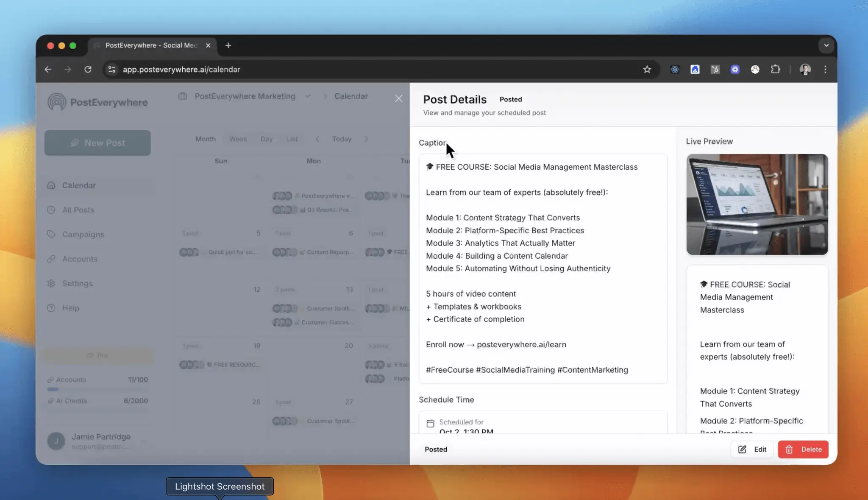Open the React DevTools extension icon

(675, 69)
